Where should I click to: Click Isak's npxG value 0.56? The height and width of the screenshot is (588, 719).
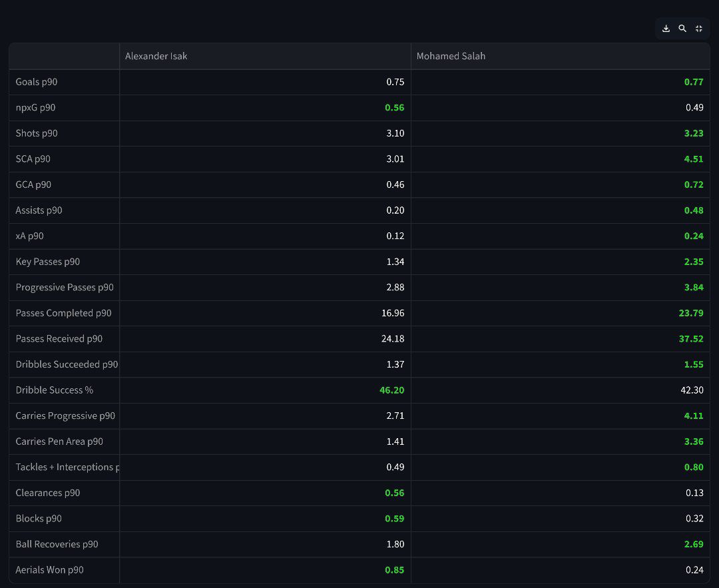click(x=395, y=108)
